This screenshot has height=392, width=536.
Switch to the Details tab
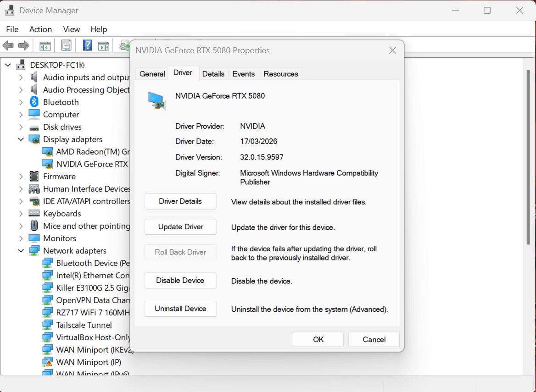click(x=213, y=74)
